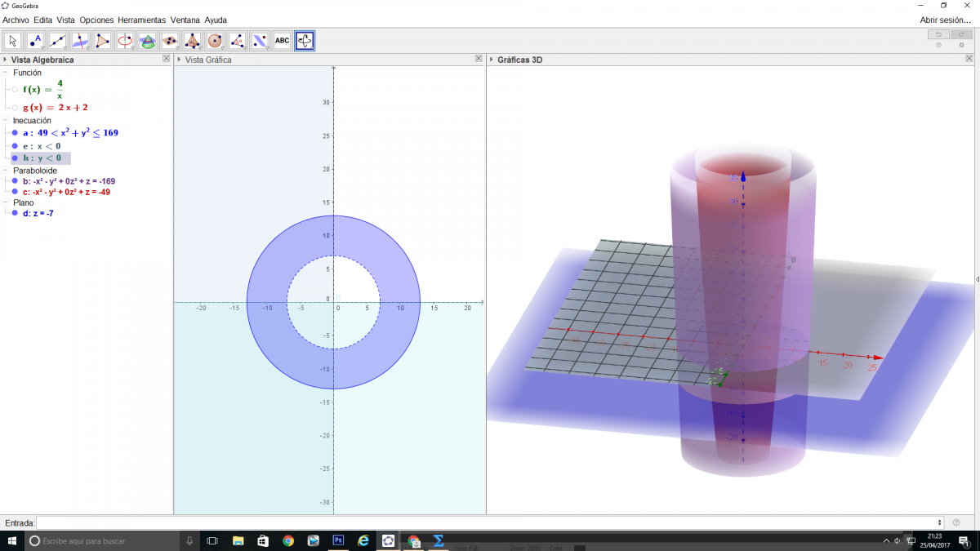The height and width of the screenshot is (551, 980).
Task: Close the Vista Gráfica panel
Action: (x=479, y=59)
